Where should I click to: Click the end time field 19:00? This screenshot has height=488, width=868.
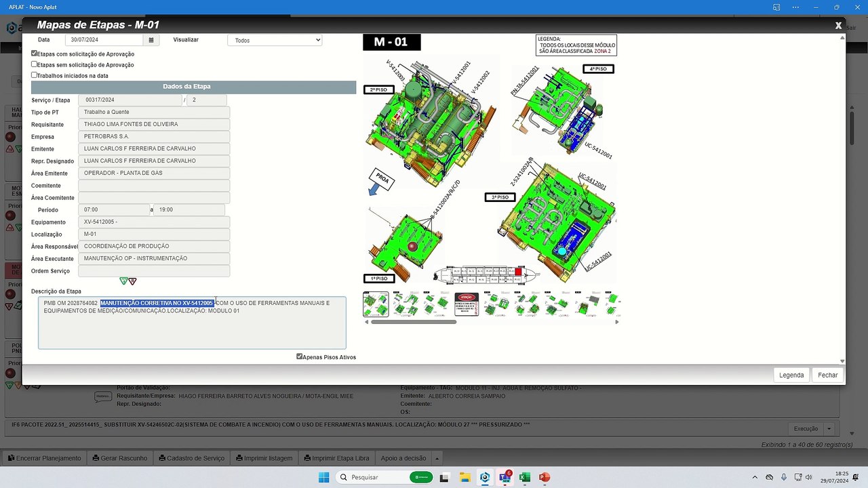pyautogui.click(x=189, y=209)
